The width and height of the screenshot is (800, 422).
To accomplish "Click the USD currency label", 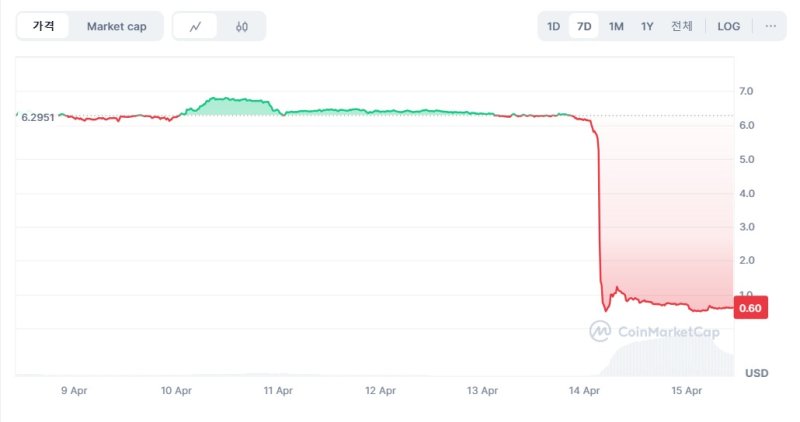I will click(x=756, y=373).
